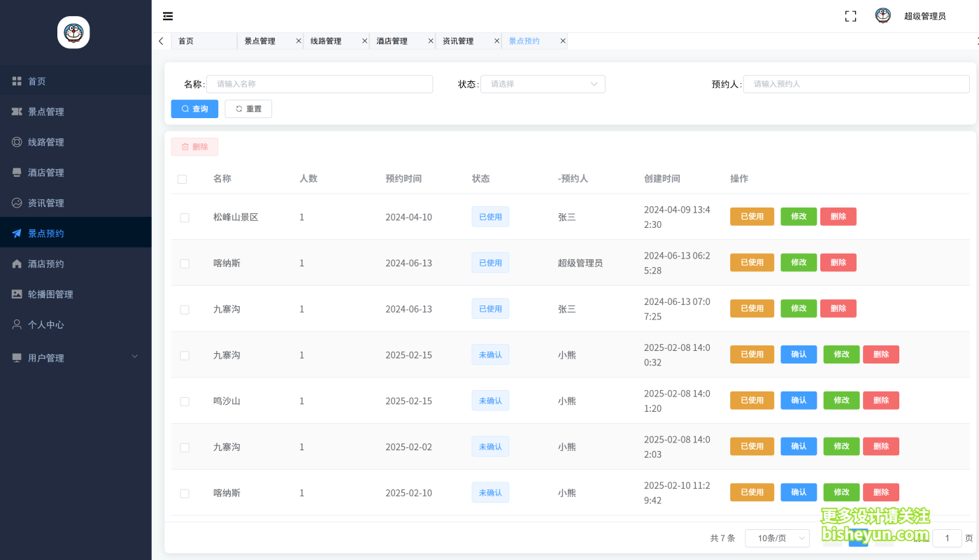This screenshot has width=979, height=560.
Task: Click the 资讯管理 chart icon in sidebar
Action: [17, 203]
